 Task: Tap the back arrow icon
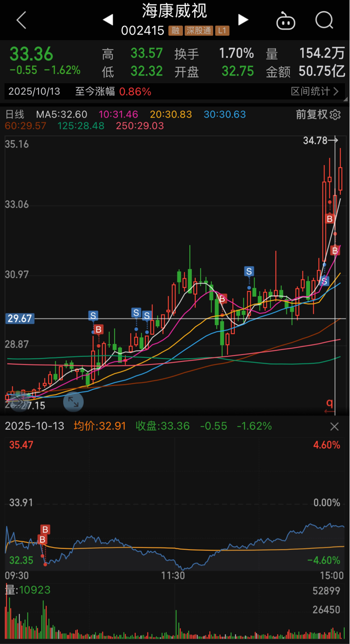tap(21, 21)
